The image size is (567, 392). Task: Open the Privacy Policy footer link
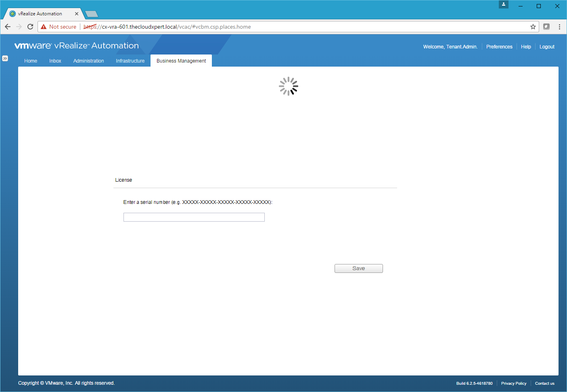[x=513, y=384]
